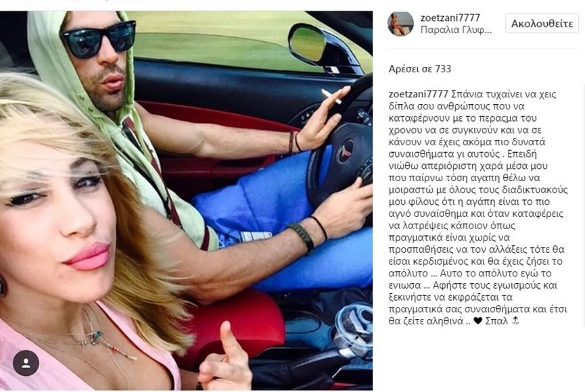The width and height of the screenshot is (585, 392).
Task: Open the zoetzani7777 profile avatar
Action: tap(400, 24)
